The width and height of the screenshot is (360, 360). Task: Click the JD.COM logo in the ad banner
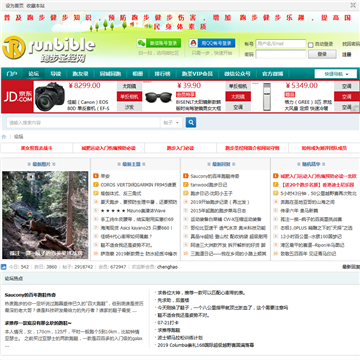coord(18,97)
